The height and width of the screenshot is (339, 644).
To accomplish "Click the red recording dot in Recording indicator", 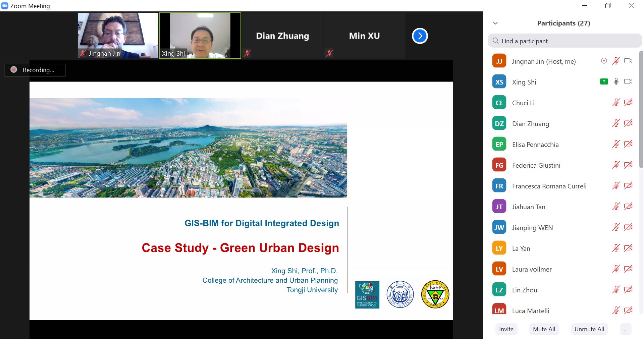I will [x=14, y=70].
